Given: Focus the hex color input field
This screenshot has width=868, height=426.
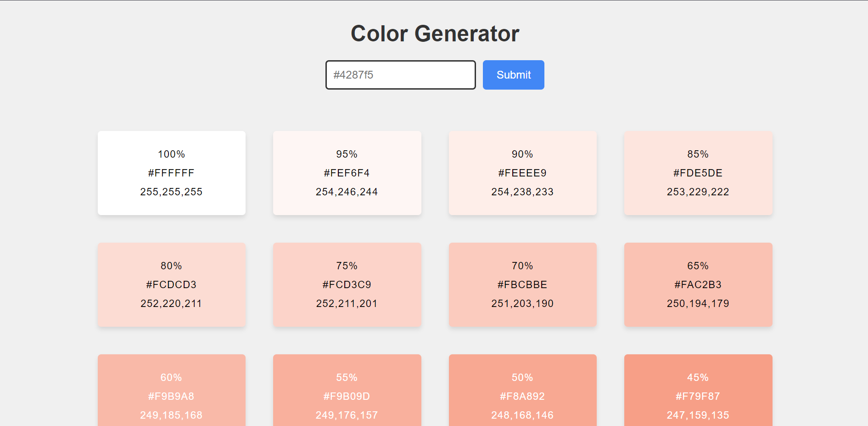Looking at the screenshot, I should coord(401,75).
